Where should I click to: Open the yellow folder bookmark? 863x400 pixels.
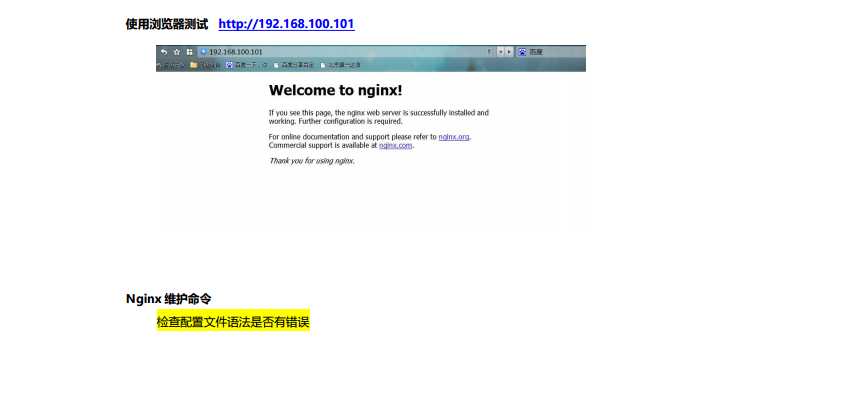(x=205, y=65)
